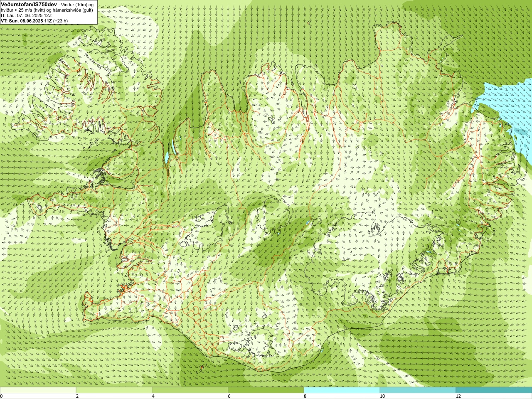Select the green 4–6 m/s legend swatch
This screenshot has width=532, height=399.
[x=190, y=390]
